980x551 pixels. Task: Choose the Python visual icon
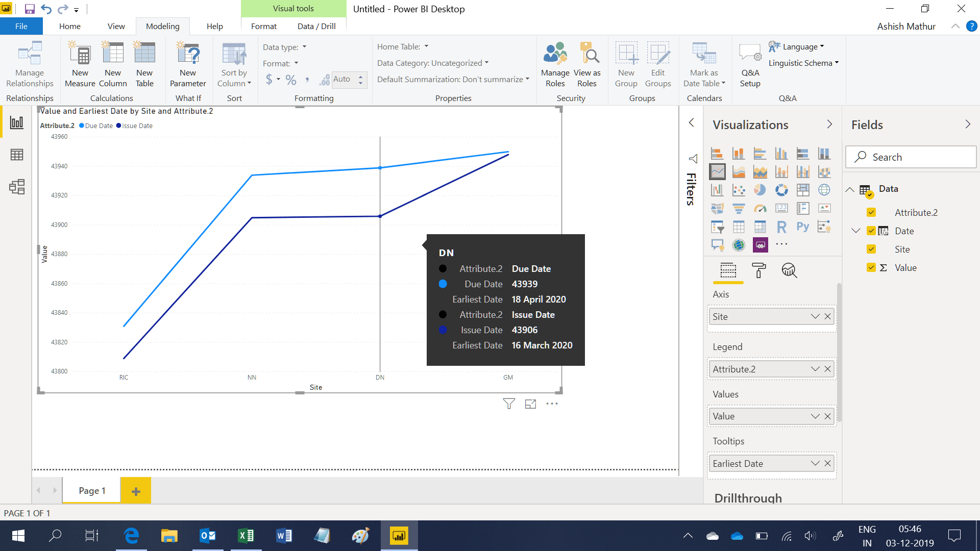[802, 227]
